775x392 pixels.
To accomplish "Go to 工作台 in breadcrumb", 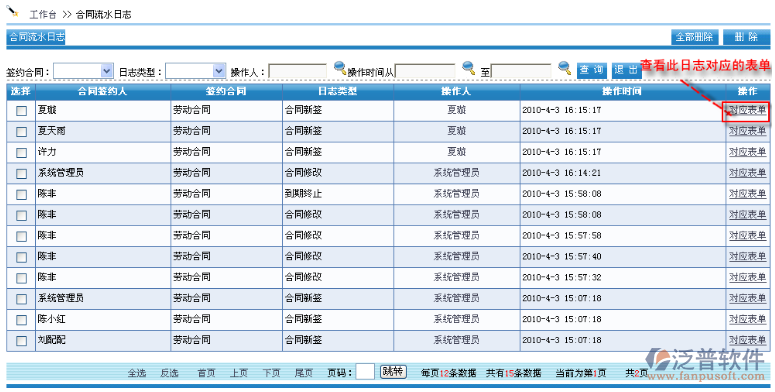I will [43, 14].
